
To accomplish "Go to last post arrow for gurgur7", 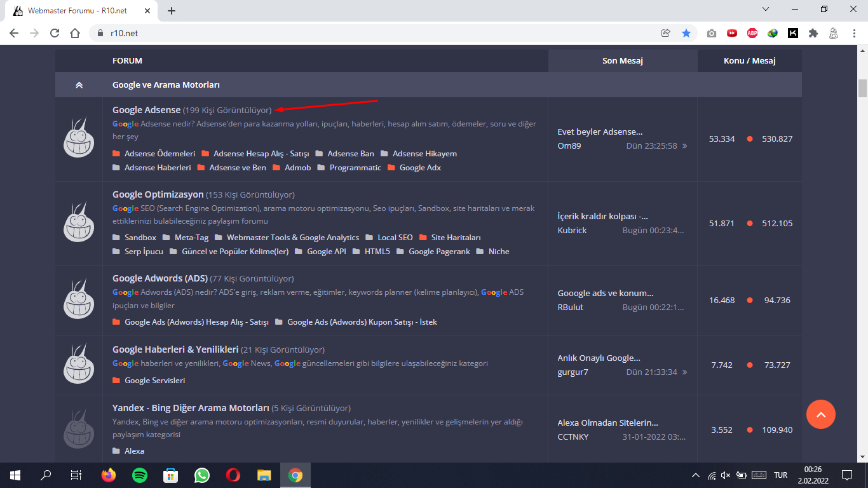I will (x=684, y=372).
